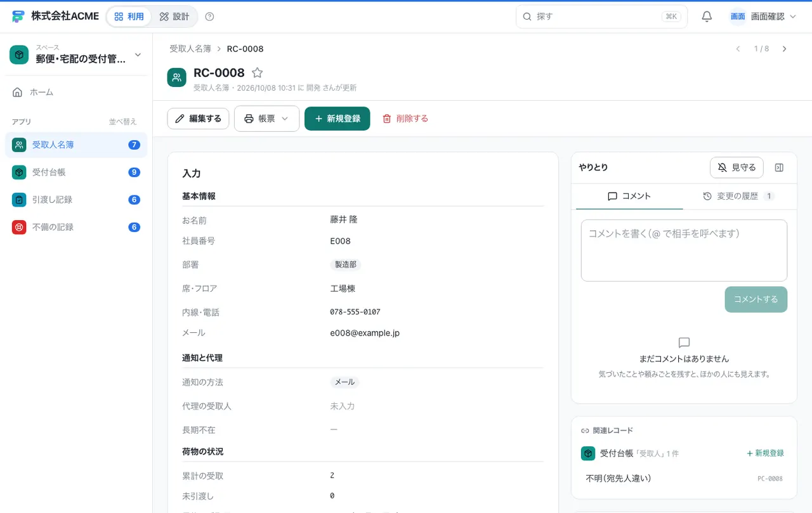Viewport: 812px width, 513px height.
Task: Focus the 探す search field
Action: pos(601,16)
